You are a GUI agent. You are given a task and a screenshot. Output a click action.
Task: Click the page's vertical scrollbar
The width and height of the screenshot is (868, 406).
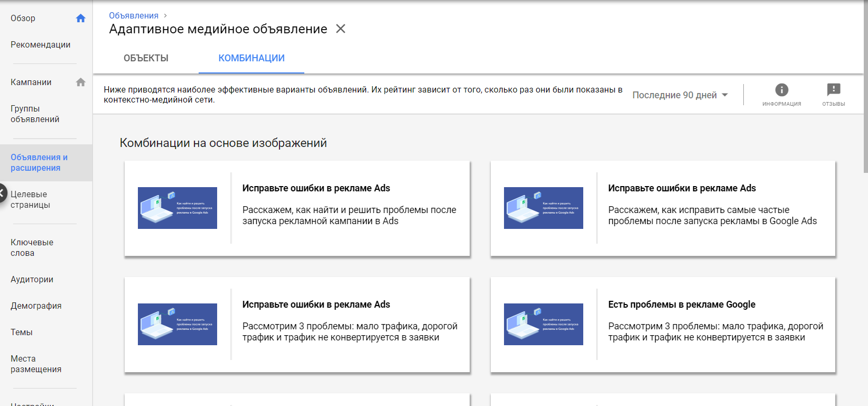pyautogui.click(x=865, y=87)
